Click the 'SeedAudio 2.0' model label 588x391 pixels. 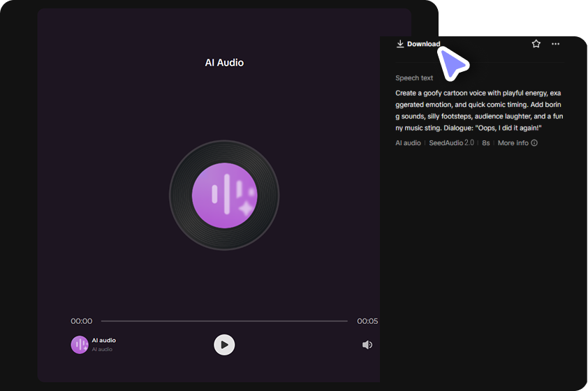(x=452, y=143)
